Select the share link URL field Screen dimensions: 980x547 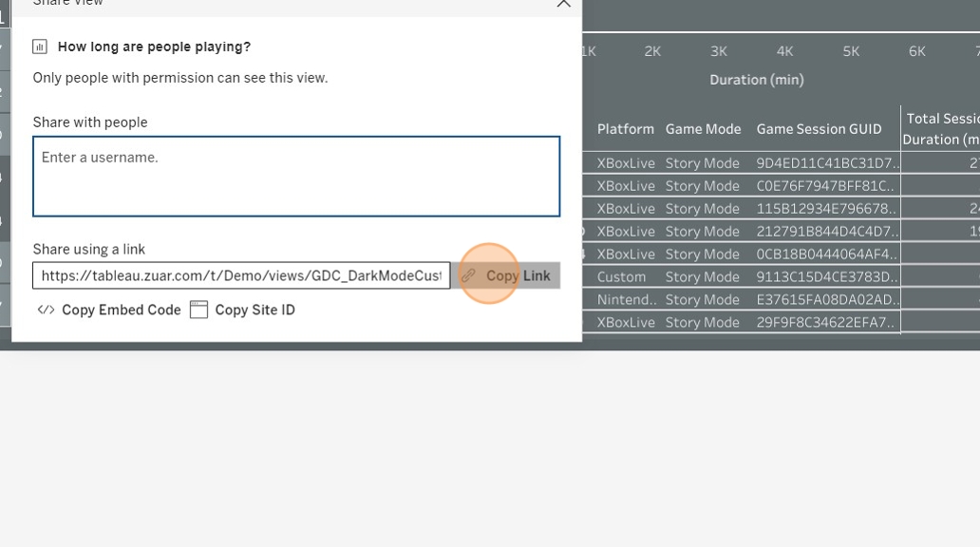coord(241,275)
